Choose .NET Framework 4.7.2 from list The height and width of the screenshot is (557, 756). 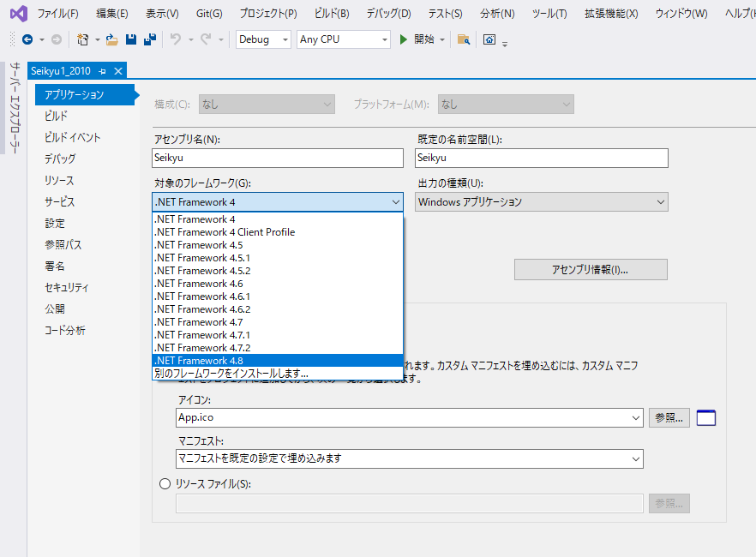tap(278, 347)
